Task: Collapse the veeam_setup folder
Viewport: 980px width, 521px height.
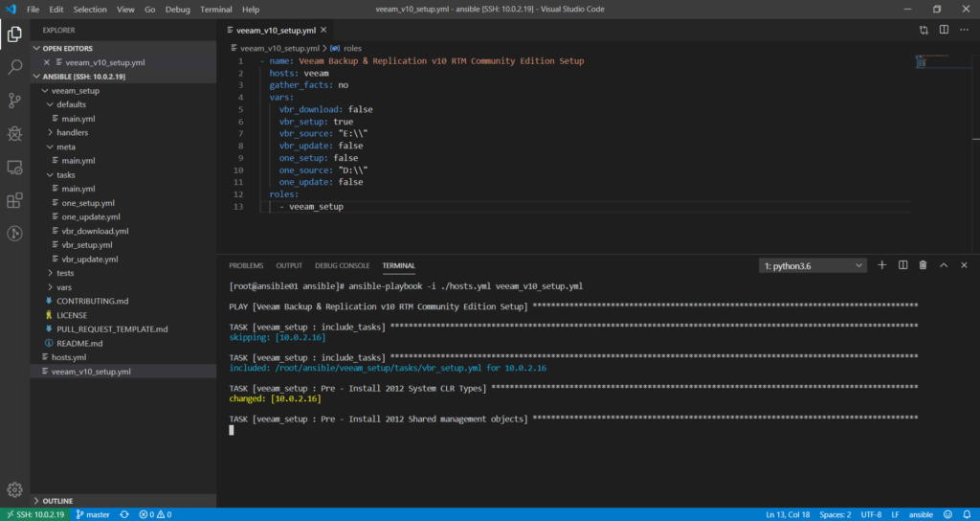Action: pos(75,91)
